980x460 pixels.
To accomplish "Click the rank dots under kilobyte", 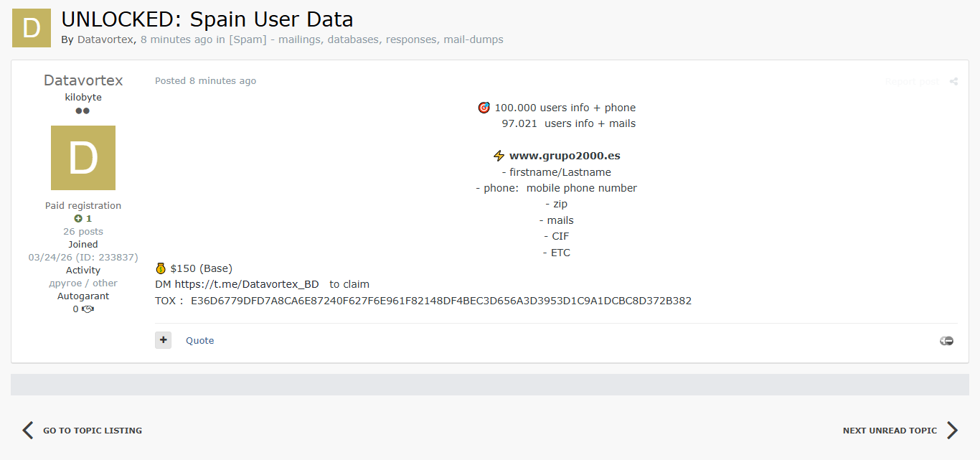I will [x=83, y=111].
